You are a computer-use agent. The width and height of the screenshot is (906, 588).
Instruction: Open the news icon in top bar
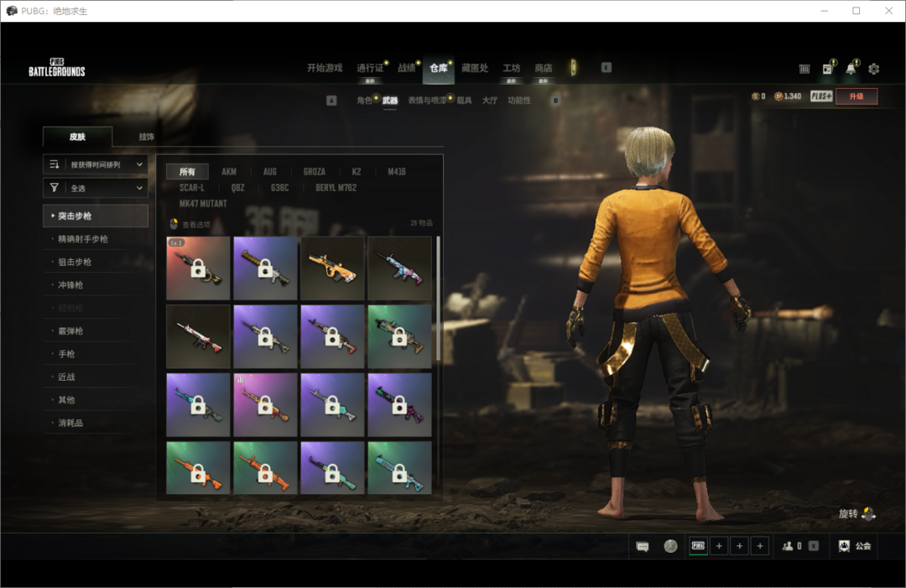(x=827, y=69)
